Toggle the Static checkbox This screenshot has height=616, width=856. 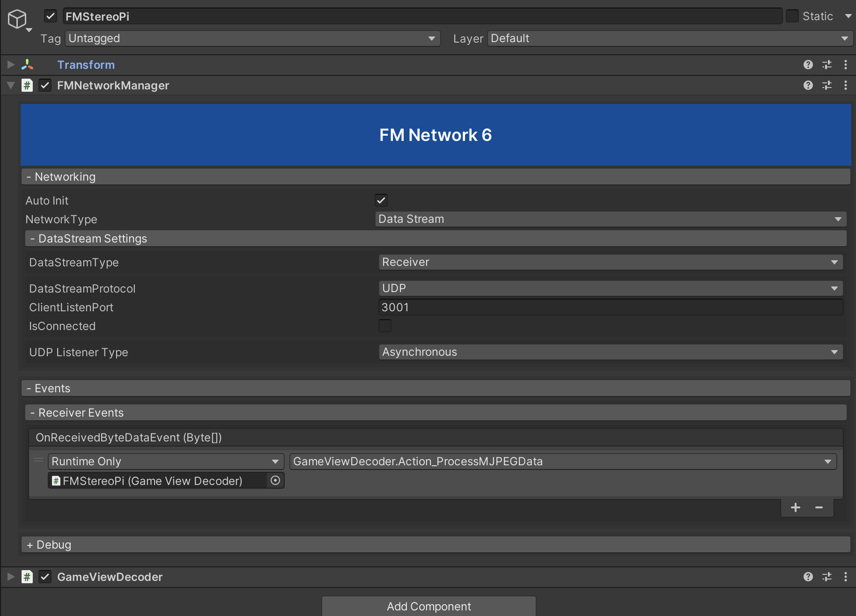tap(792, 16)
